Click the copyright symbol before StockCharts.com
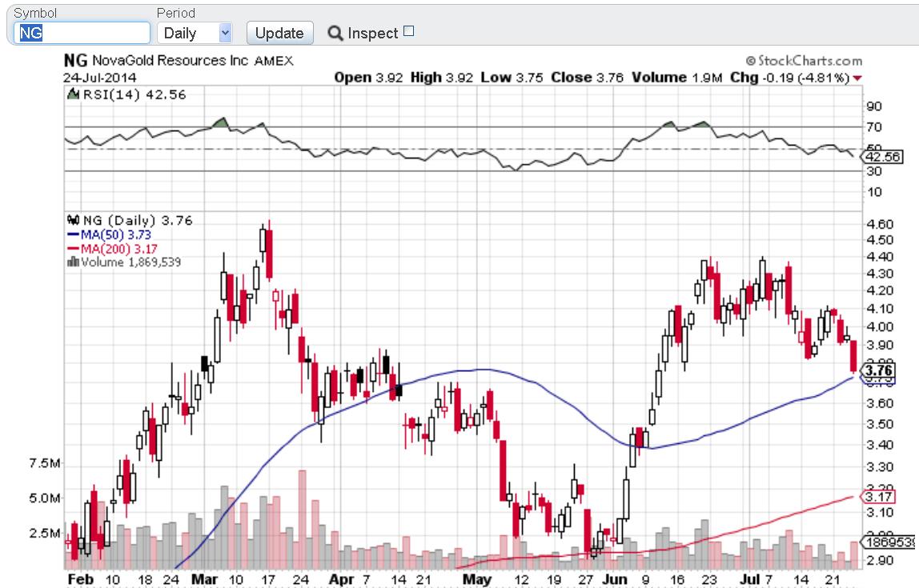 point(750,61)
